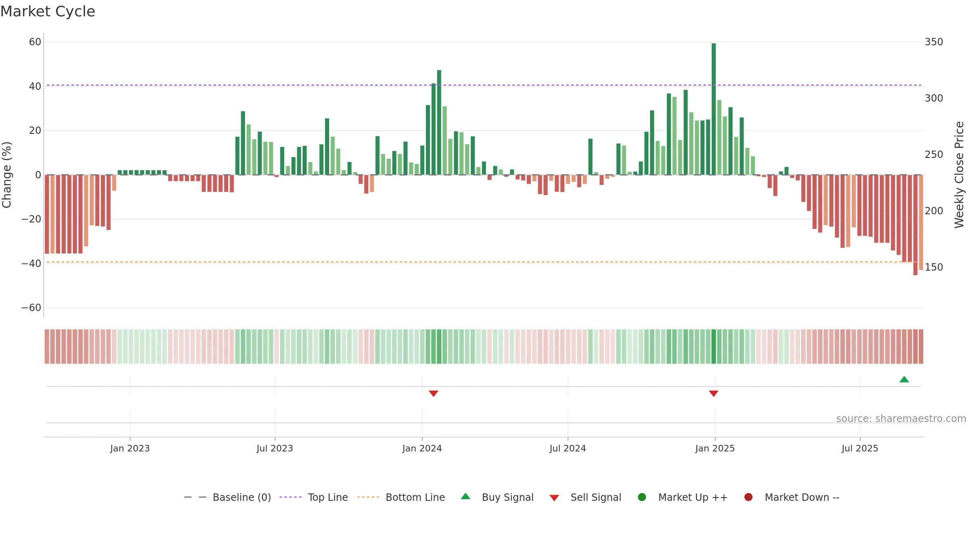Click the 60 left axis tick label
Viewport: 980px width, 551px height.
point(35,42)
